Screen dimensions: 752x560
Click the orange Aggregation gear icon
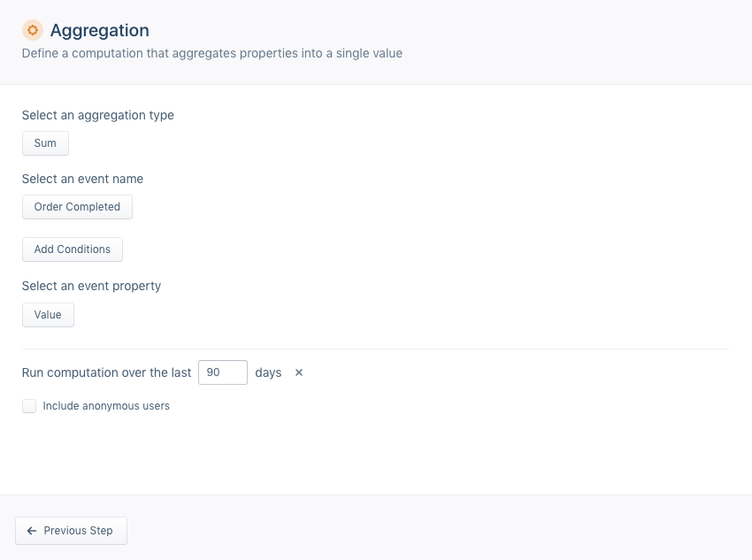[33, 31]
